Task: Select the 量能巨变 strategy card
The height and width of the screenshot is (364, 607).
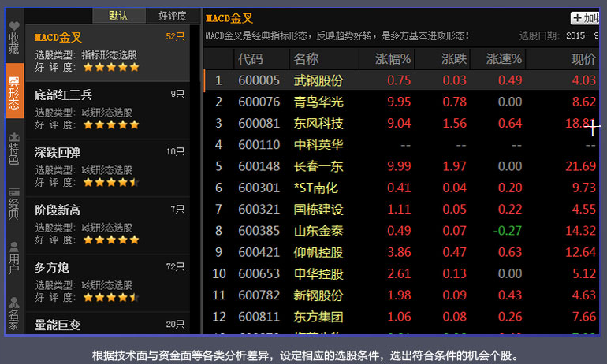Action: pos(108,324)
